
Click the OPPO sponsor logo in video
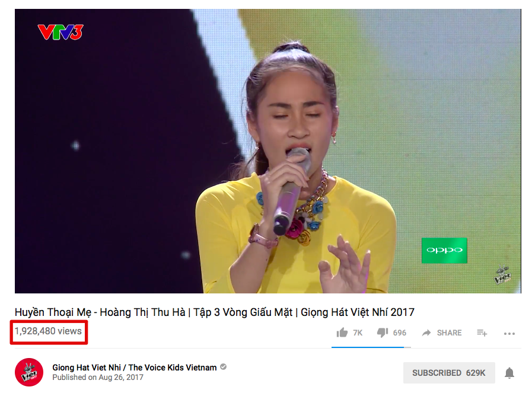click(444, 250)
